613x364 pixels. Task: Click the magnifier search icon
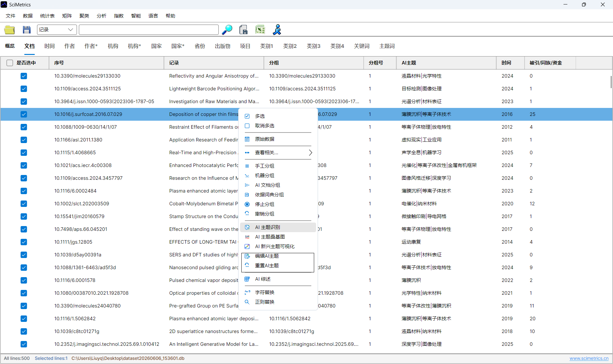click(x=227, y=30)
